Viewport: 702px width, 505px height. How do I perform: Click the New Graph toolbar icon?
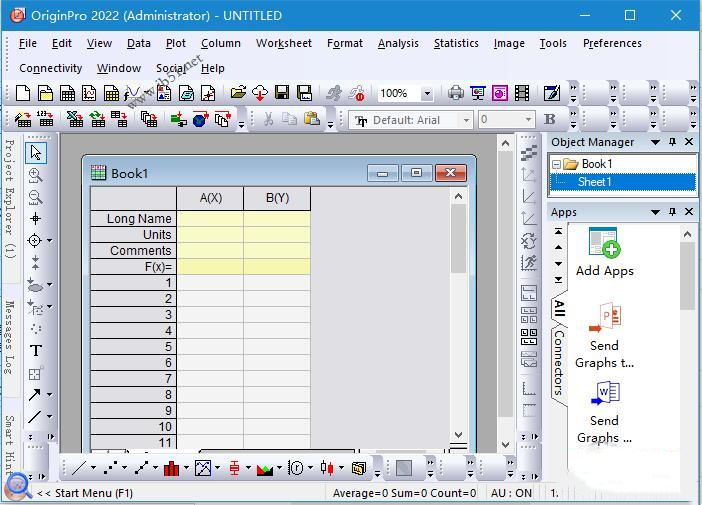89,93
